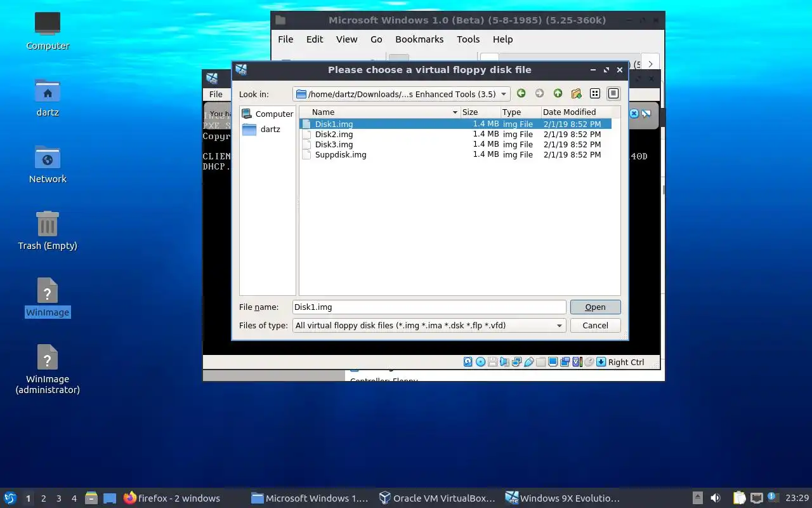
Task: Open Trash (Empty) desktop icon
Action: pos(48,231)
